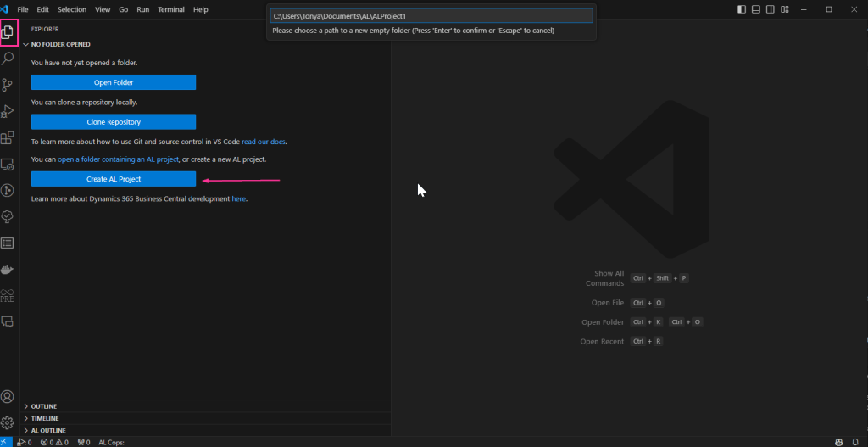Open the Docker view icon
This screenshot has width=868, height=447.
point(8,269)
